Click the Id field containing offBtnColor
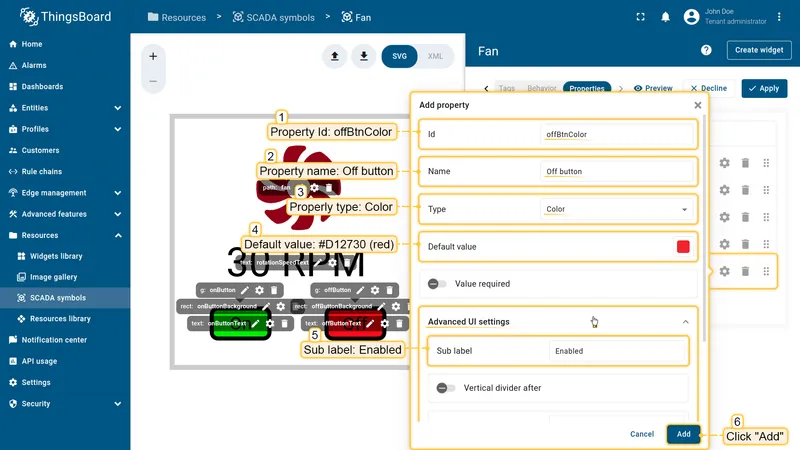This screenshot has height=450, width=800. click(616, 135)
